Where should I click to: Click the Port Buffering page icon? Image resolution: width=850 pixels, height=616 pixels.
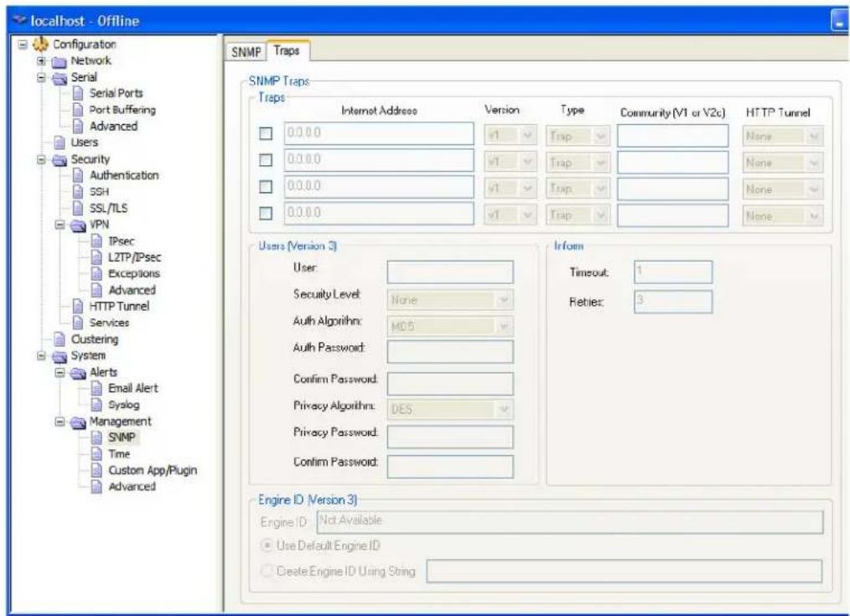pyautogui.click(x=78, y=110)
